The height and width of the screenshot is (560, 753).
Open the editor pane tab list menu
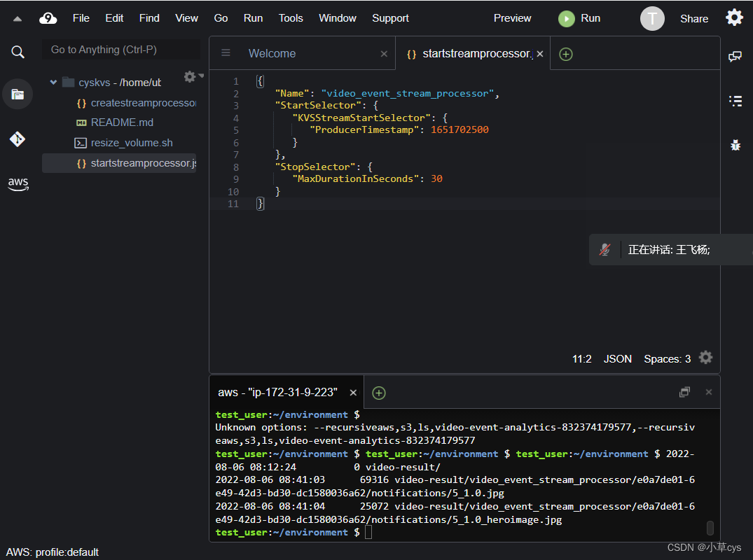point(226,52)
